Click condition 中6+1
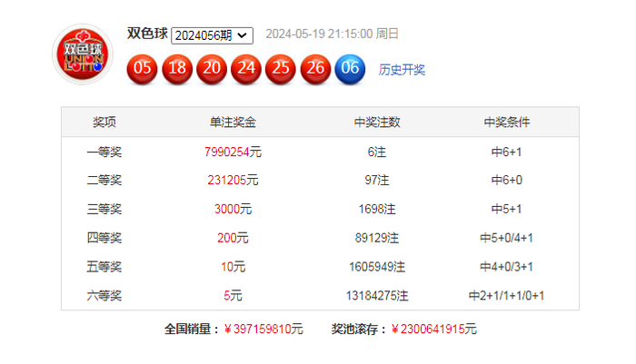The width and height of the screenshot is (636, 364). [x=507, y=152]
